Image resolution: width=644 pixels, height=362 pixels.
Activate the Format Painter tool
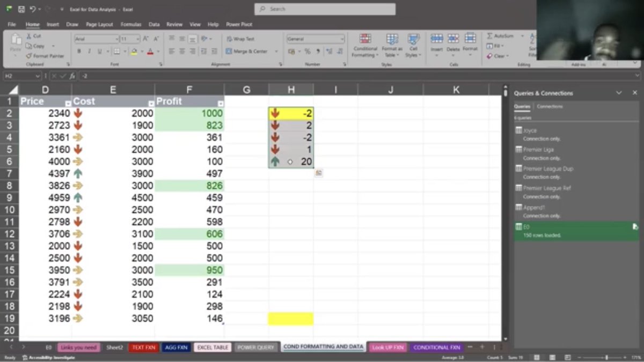(x=45, y=56)
